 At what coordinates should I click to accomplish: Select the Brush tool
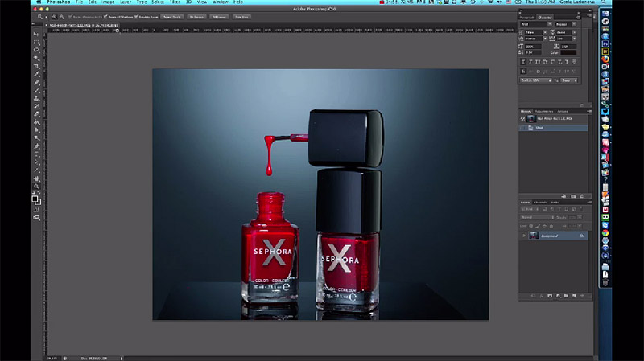36,90
